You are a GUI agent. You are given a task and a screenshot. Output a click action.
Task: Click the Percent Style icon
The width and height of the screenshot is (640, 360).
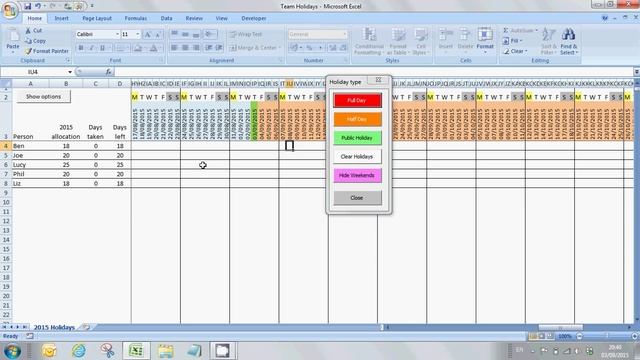309,48
